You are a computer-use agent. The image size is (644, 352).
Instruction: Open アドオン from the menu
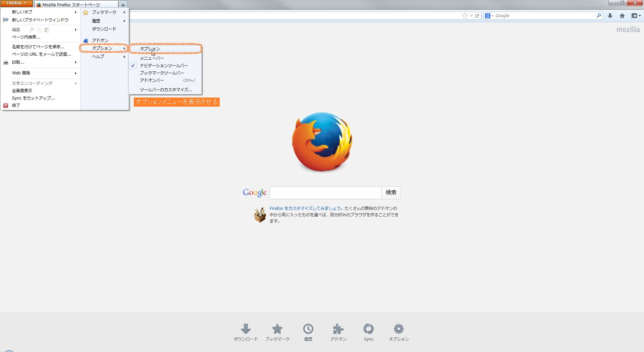[104, 41]
